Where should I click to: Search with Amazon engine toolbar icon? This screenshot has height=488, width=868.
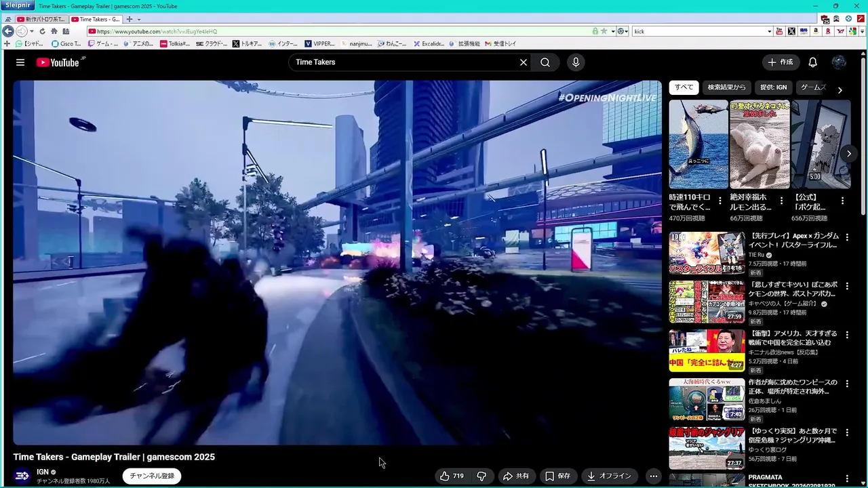coord(816,31)
